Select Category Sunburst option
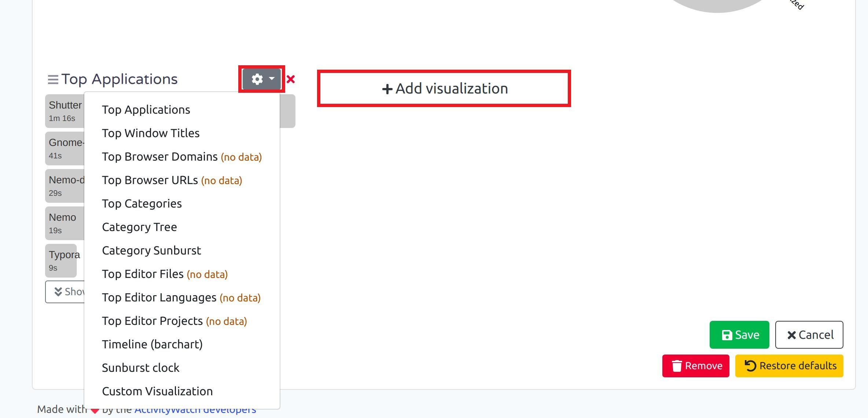This screenshot has width=868, height=418. (151, 250)
